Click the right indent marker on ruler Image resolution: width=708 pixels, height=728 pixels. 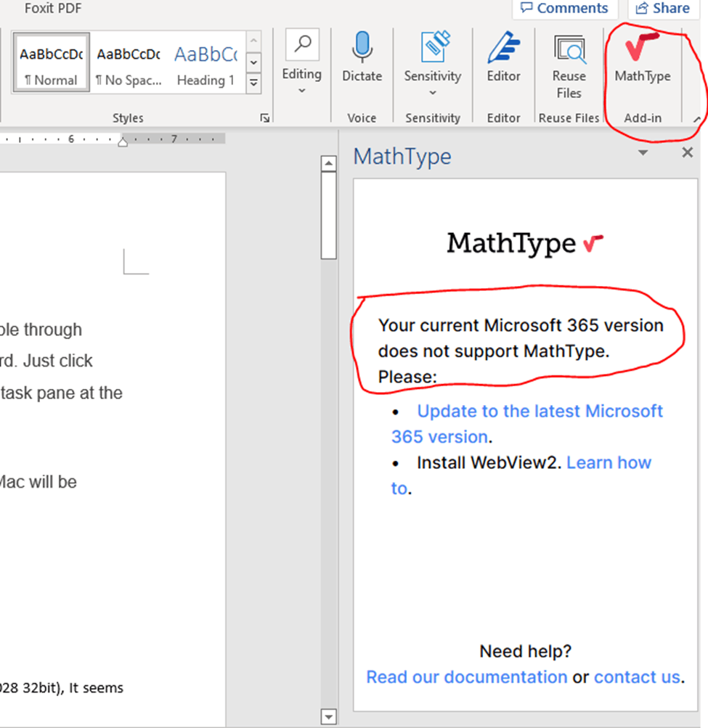(x=123, y=142)
